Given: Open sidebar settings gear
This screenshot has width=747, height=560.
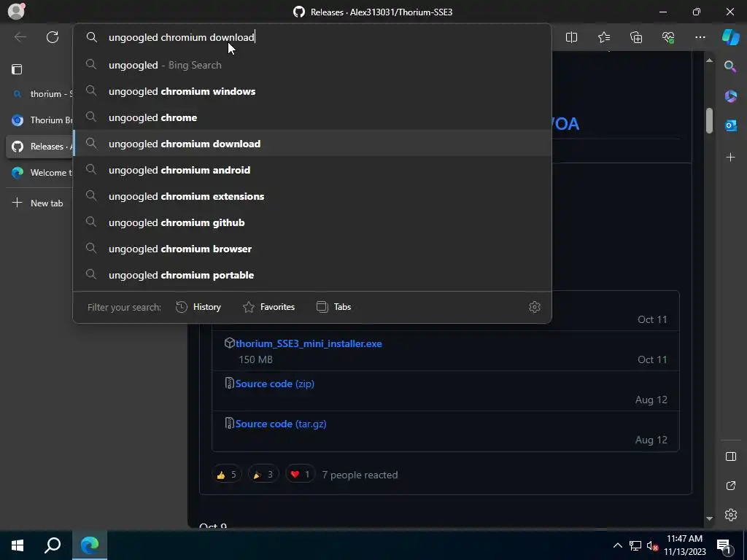Looking at the screenshot, I should click(730, 515).
